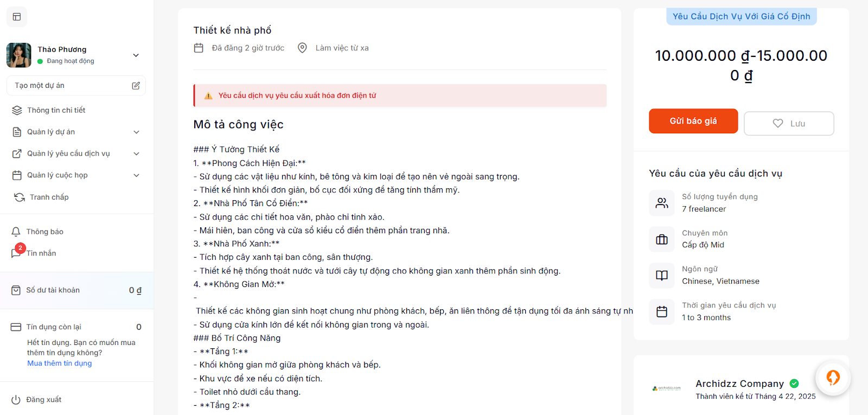This screenshot has height=415, width=868.
Task: Click the Gửi báo giá button
Action: coord(693,121)
